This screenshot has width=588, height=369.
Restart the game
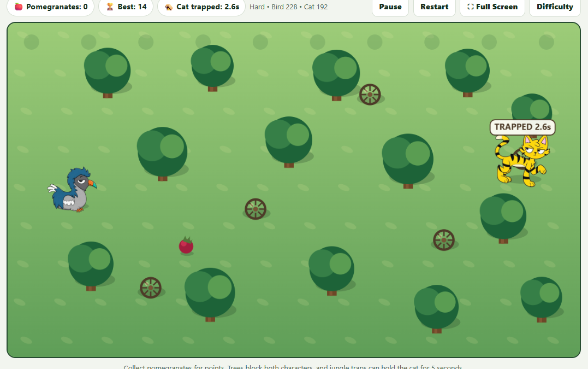tap(434, 7)
